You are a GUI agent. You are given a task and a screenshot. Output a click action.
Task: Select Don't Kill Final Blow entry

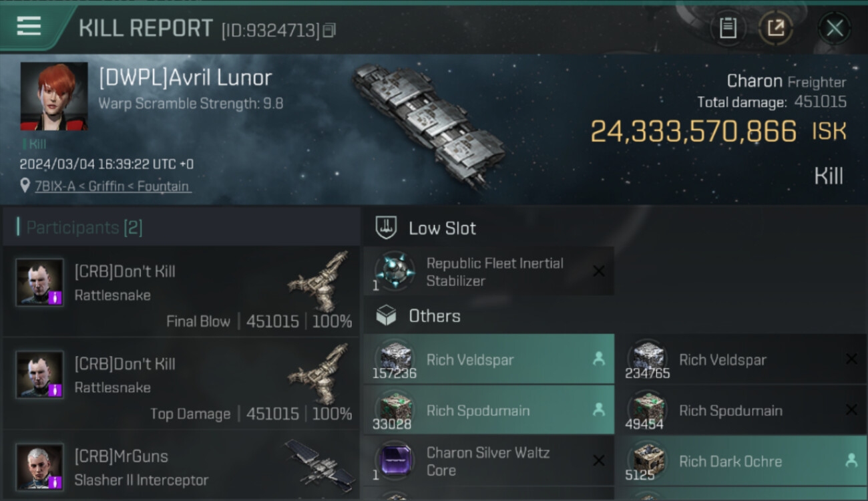pos(182,291)
